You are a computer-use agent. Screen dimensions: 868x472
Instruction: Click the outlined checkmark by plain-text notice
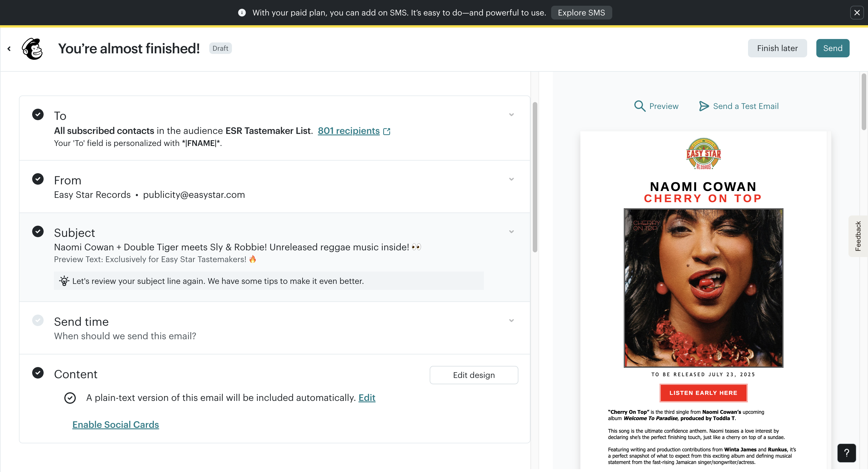click(70, 398)
